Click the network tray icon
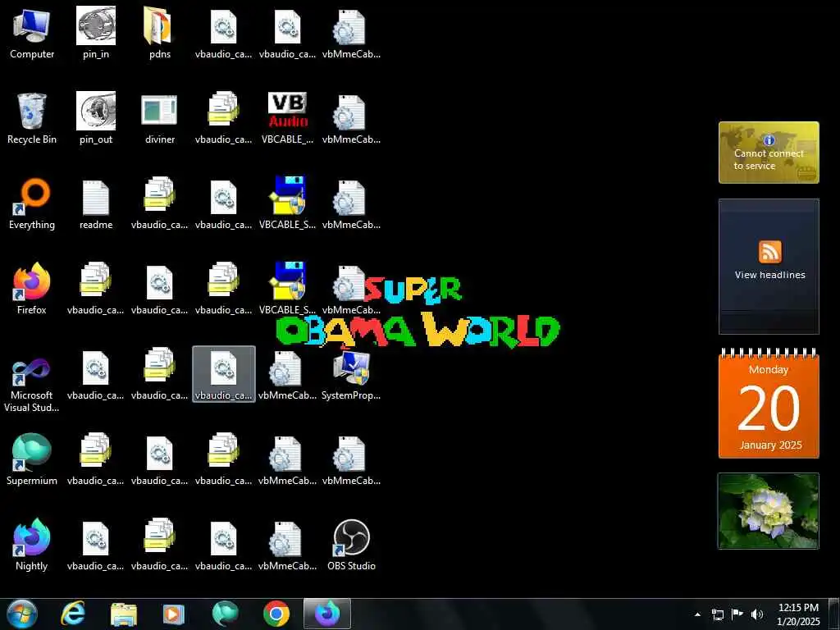Image resolution: width=840 pixels, height=630 pixels. tap(717, 614)
